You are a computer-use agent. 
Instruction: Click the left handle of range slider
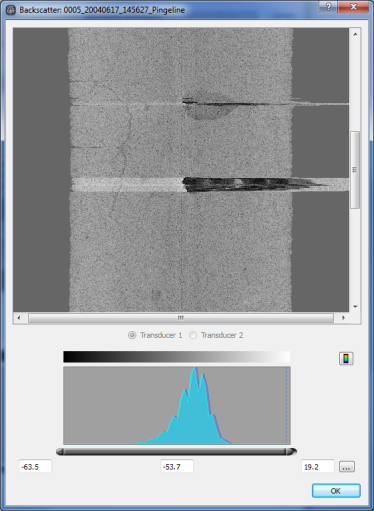click(x=60, y=452)
